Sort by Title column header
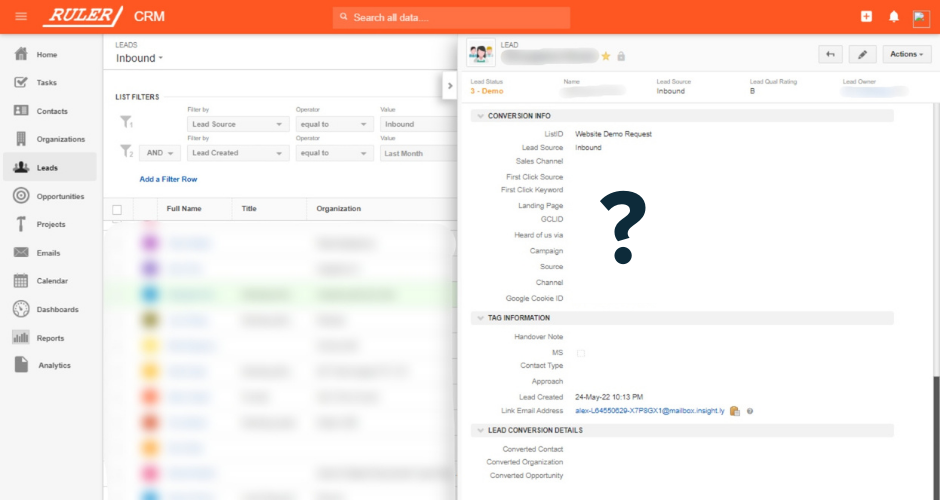 249,209
